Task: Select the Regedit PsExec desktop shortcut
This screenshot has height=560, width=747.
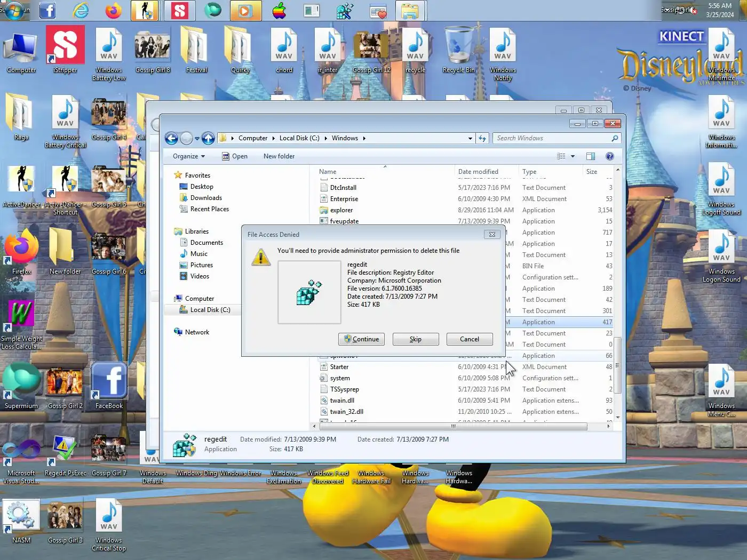Action: [x=65, y=457]
